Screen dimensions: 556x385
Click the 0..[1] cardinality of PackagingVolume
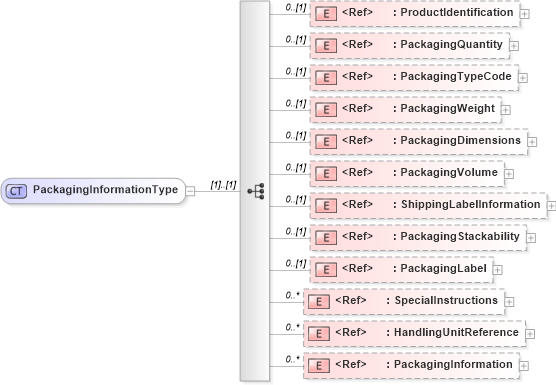pos(296,167)
